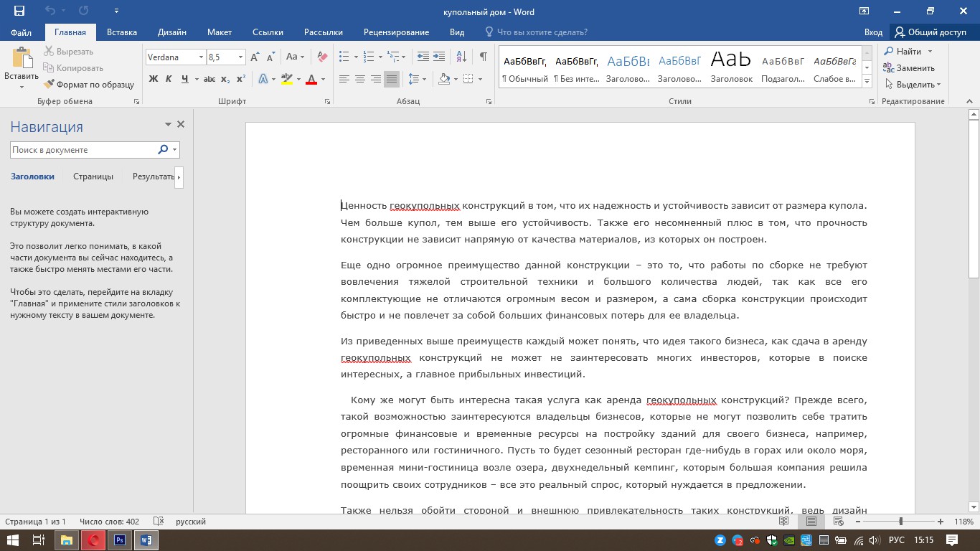Show paragraph marks with pilcrow icon
This screenshot has width=980, height=551.
coord(484,57)
